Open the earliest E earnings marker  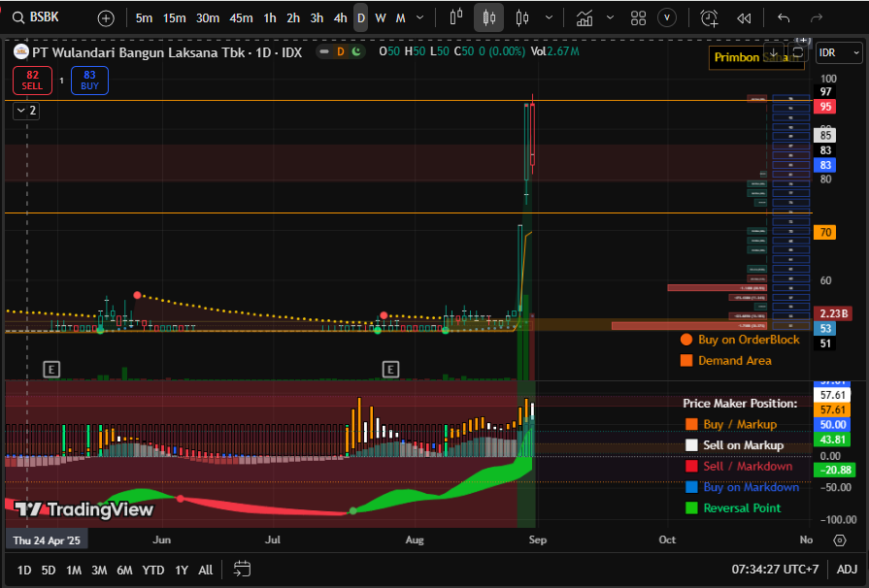pyautogui.click(x=51, y=370)
